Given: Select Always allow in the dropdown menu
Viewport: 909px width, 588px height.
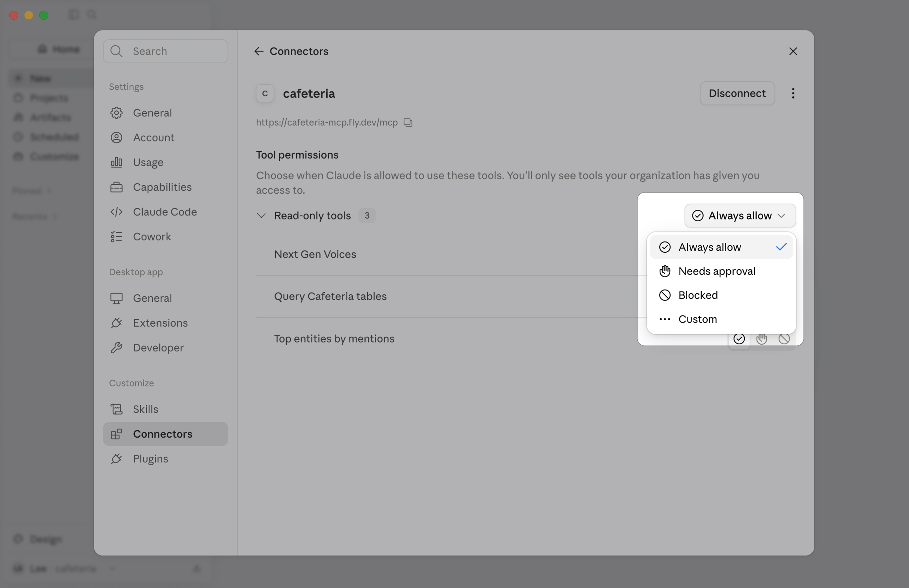Looking at the screenshot, I should pyautogui.click(x=721, y=247).
